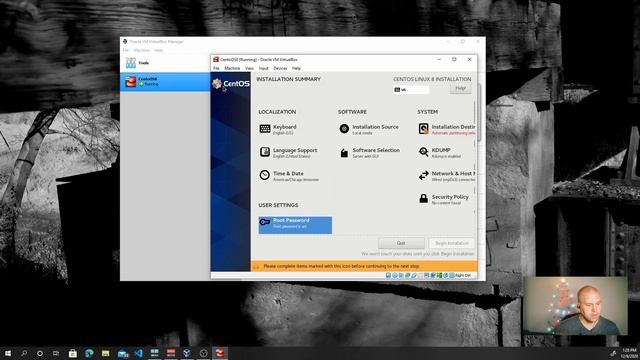Open Installation Destination settings
This screenshot has height=360, width=640.
click(x=447, y=129)
